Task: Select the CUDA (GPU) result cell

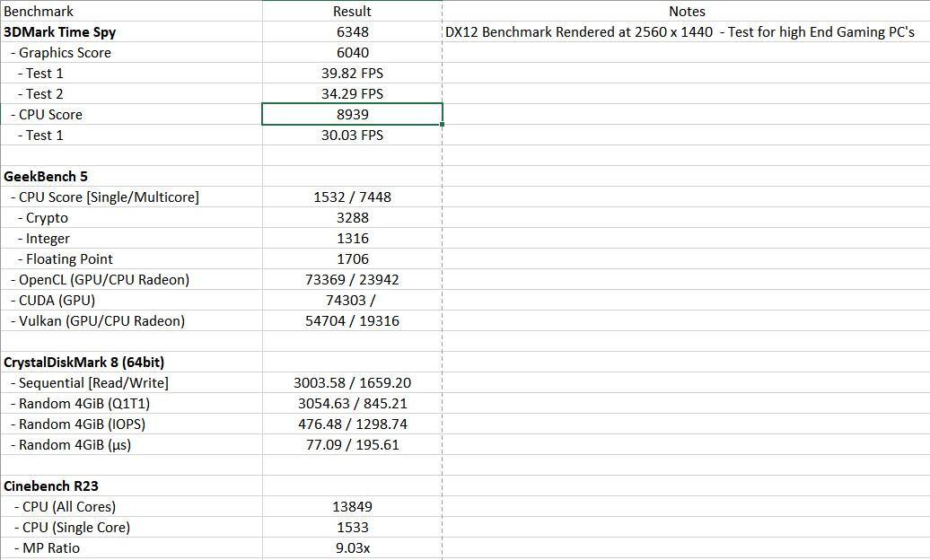Action: point(352,301)
